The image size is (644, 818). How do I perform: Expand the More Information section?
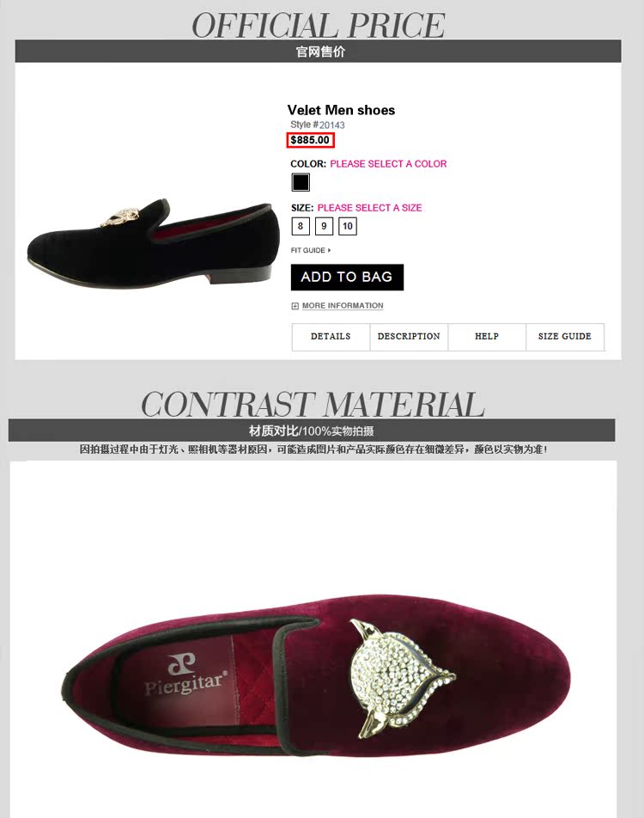tap(343, 306)
